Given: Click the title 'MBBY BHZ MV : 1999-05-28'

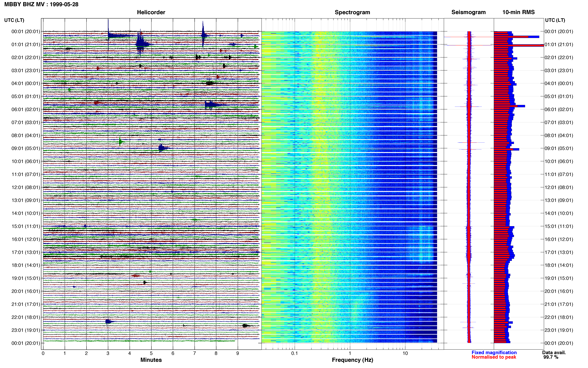Looking at the screenshot, I should (41, 4).
